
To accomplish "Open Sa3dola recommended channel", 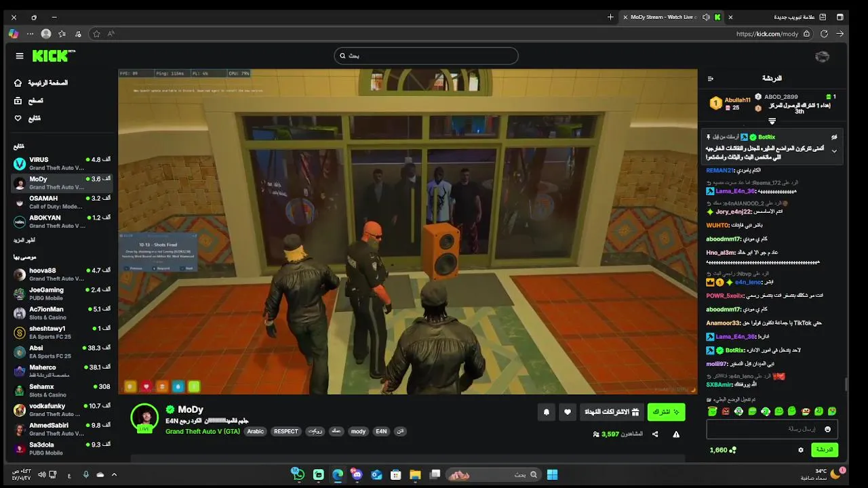I will [62, 448].
